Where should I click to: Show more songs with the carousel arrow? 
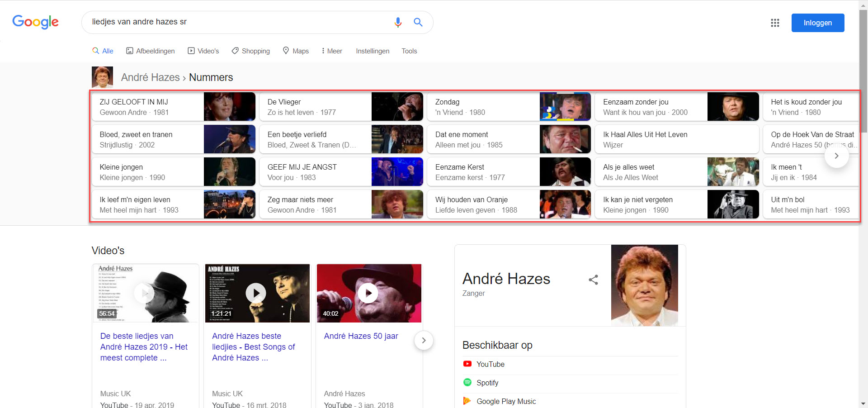click(x=837, y=156)
